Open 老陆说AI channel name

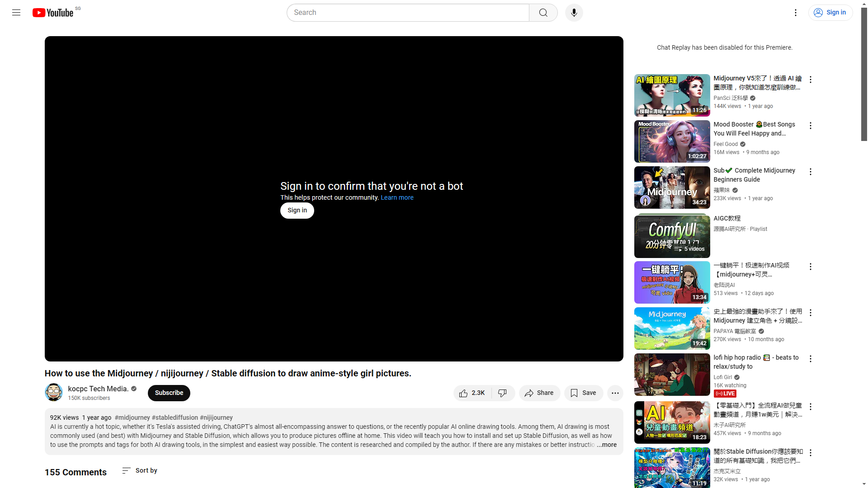(724, 285)
